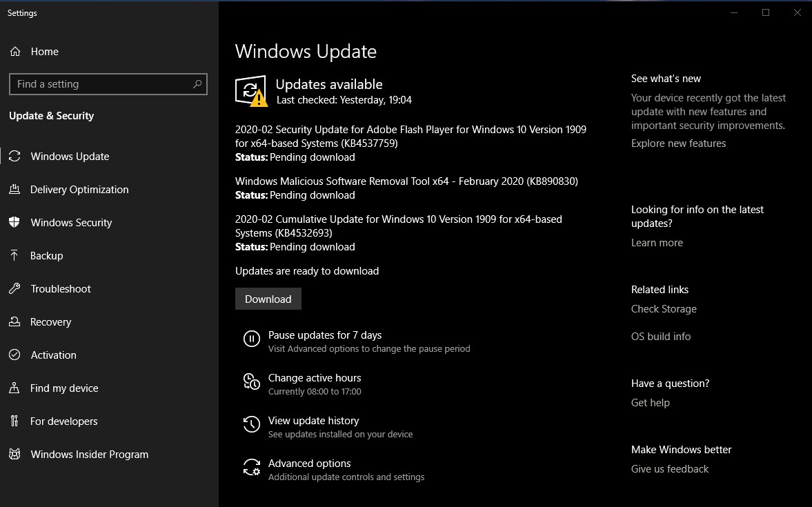The height and width of the screenshot is (507, 812).
Task: Click the Check Storage link
Action: (x=664, y=309)
